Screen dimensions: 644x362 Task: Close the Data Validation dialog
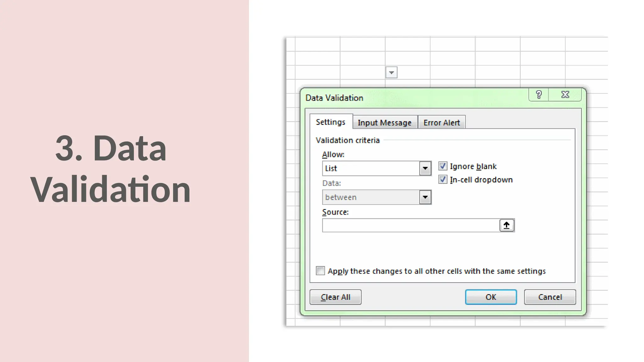tap(565, 95)
